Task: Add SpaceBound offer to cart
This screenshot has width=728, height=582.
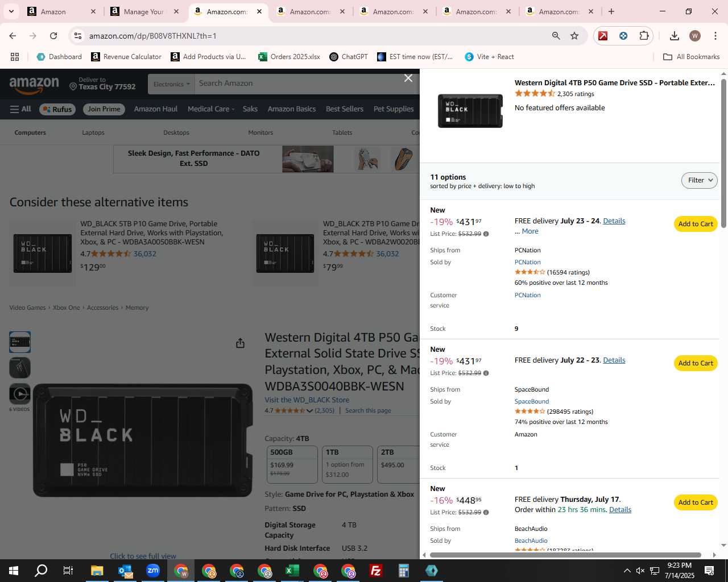Action: pos(696,363)
